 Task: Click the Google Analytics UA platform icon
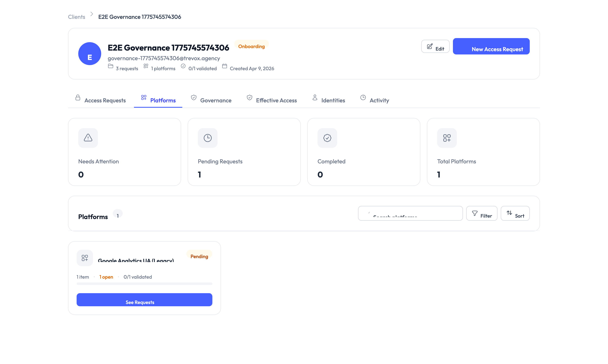coord(85,258)
